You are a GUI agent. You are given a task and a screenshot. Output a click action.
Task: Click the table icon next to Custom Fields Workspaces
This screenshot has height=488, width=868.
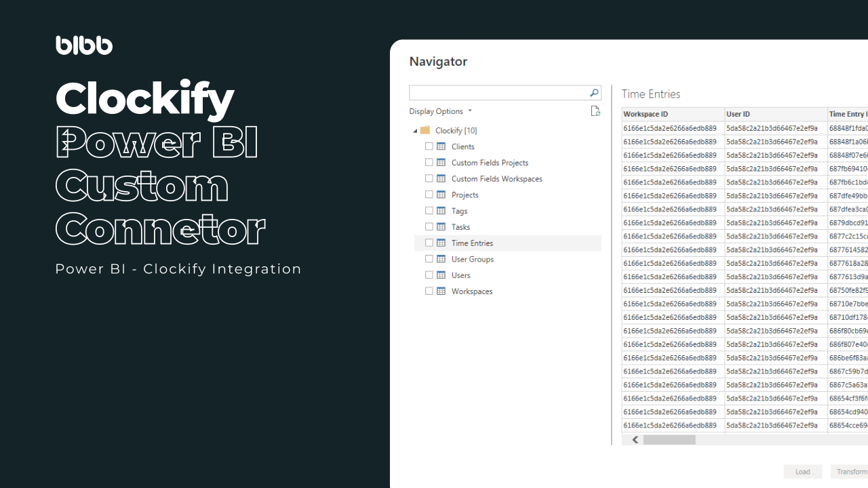coord(441,179)
